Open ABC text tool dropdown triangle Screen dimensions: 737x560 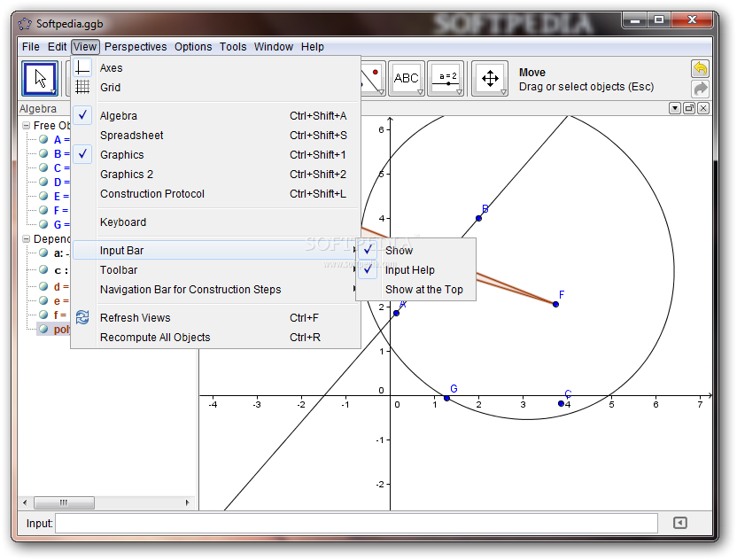[x=420, y=92]
